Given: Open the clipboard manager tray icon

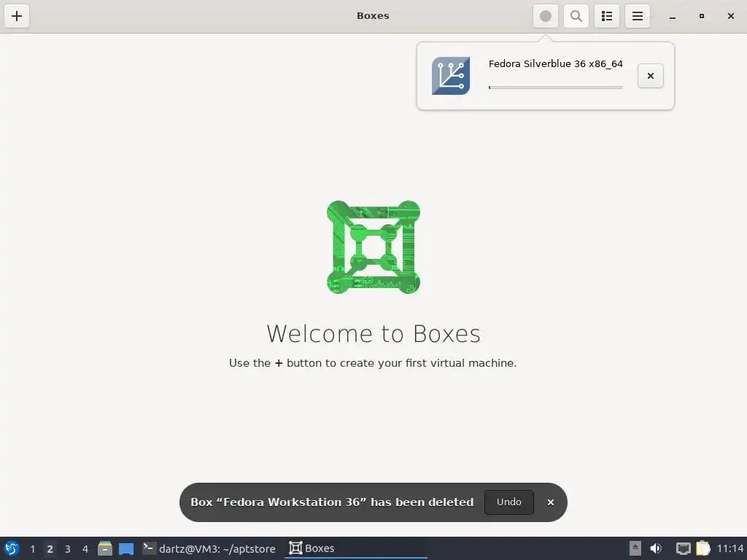Looking at the screenshot, I should (703, 548).
